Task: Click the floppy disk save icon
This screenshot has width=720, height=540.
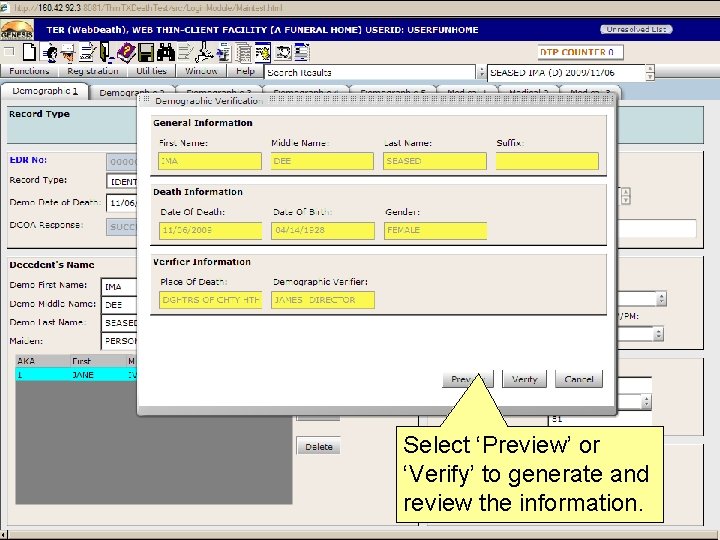Action: pyautogui.click(x=146, y=52)
